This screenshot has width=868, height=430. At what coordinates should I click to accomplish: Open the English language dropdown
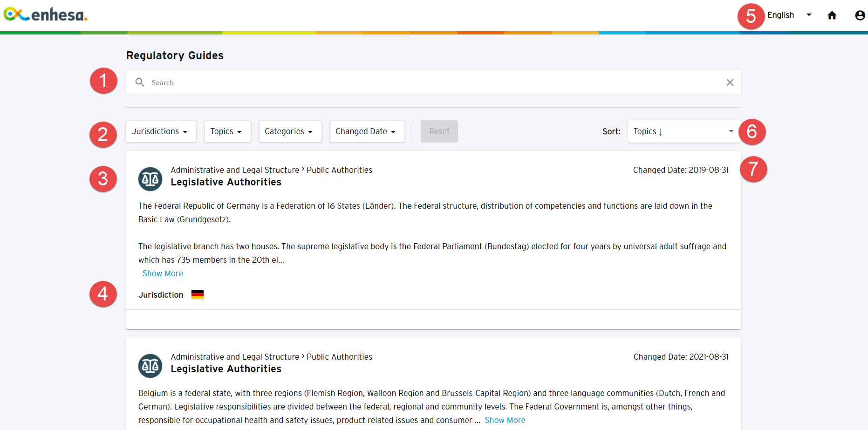point(790,15)
